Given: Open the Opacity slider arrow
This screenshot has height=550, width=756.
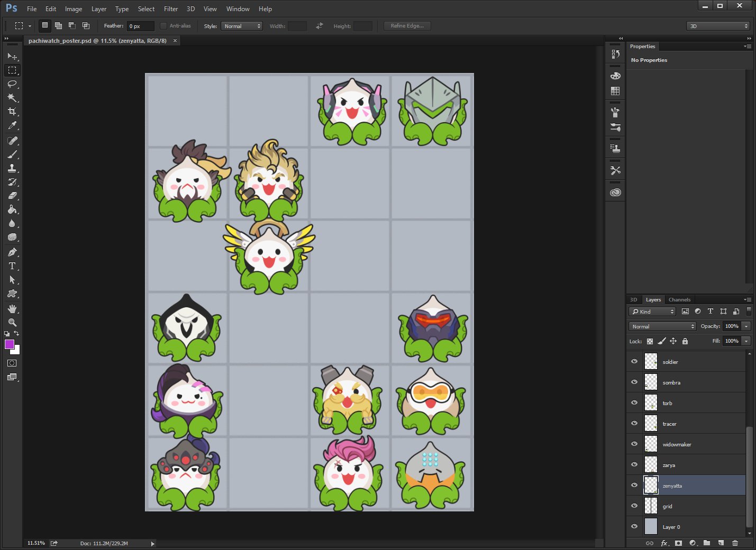Looking at the screenshot, I should point(746,326).
